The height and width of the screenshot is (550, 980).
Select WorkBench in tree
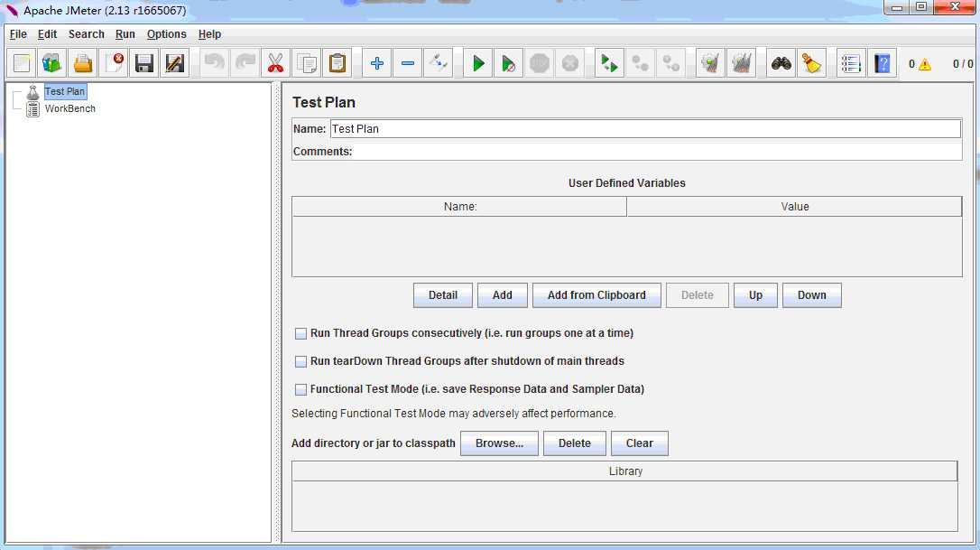point(70,109)
